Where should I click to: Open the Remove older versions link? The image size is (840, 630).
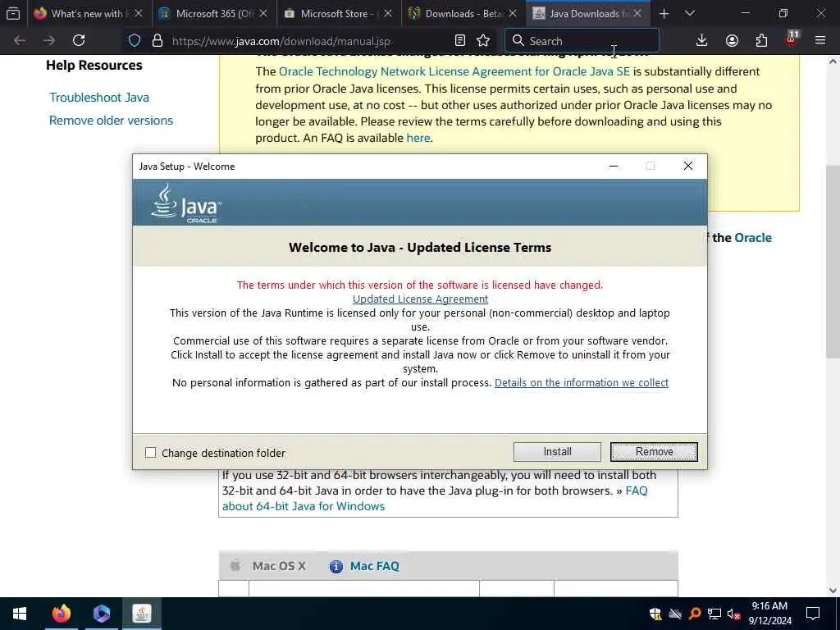point(111,121)
